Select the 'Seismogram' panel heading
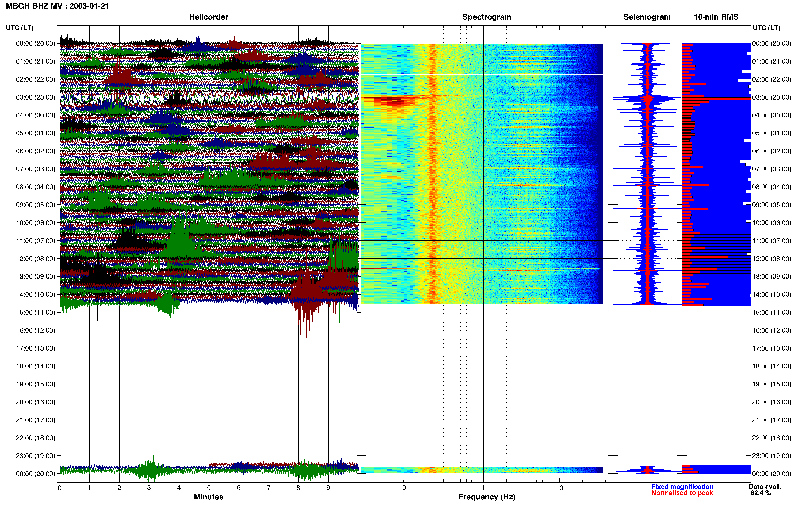The image size is (812, 508). (x=647, y=17)
